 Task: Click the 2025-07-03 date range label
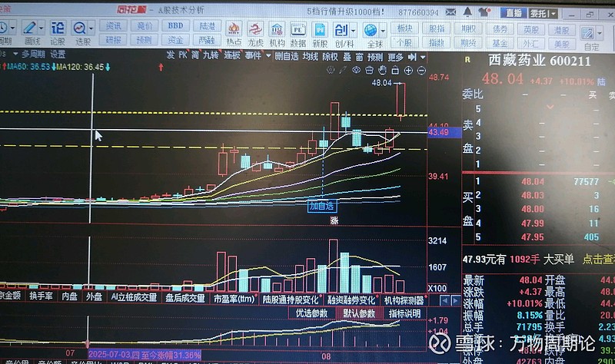145,355
